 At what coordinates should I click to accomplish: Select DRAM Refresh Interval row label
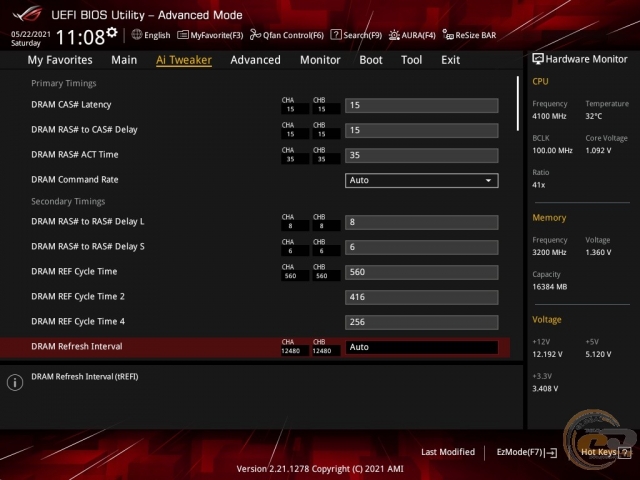coord(77,347)
